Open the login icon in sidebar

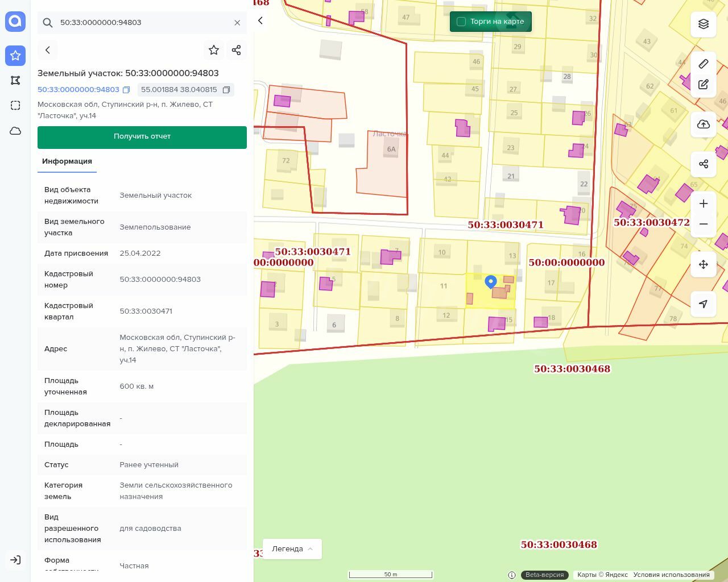pos(15,560)
